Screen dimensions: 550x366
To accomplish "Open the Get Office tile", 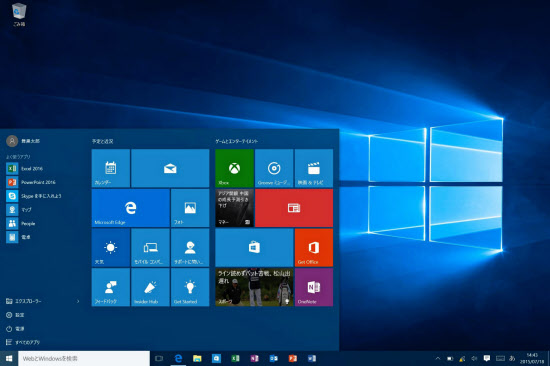I will click(314, 248).
